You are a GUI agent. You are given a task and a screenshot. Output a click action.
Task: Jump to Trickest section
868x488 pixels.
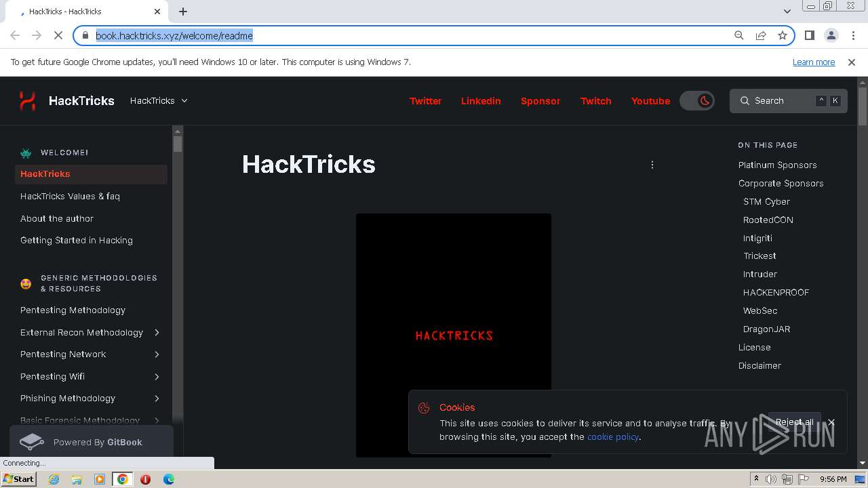(x=759, y=256)
